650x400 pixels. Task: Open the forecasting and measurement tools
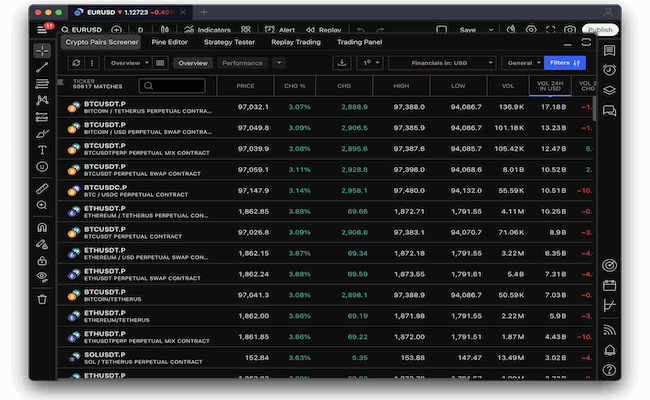[x=42, y=117]
